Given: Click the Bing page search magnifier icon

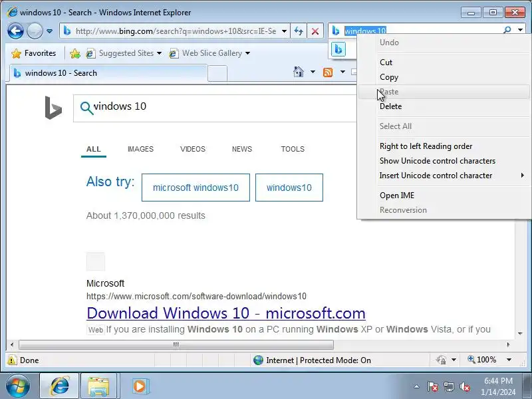Looking at the screenshot, I should click(86, 108).
